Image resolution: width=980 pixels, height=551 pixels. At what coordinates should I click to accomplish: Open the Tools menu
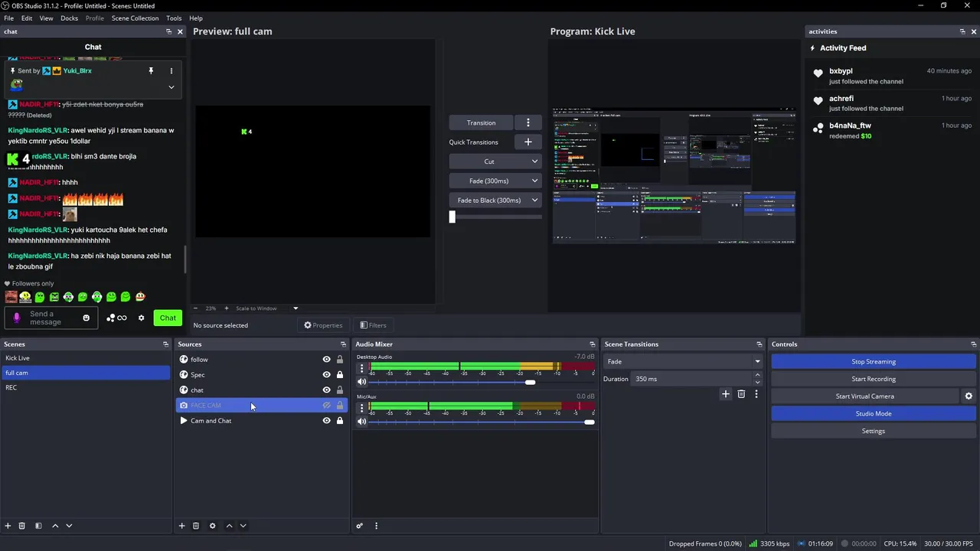[x=174, y=18]
